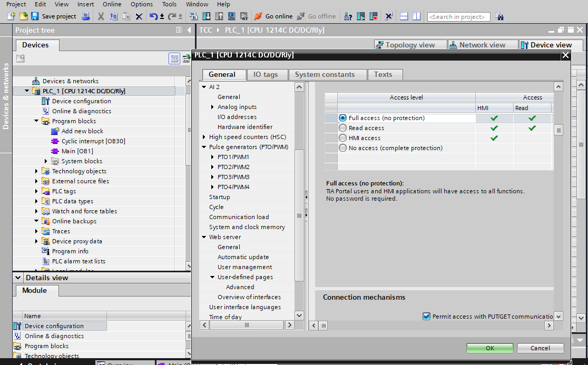Select Full access (no protection) radio button
588x365 pixels.
click(342, 117)
